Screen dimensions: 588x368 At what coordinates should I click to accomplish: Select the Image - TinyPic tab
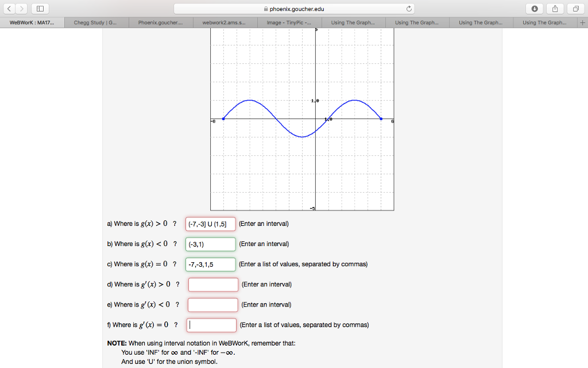(x=288, y=22)
